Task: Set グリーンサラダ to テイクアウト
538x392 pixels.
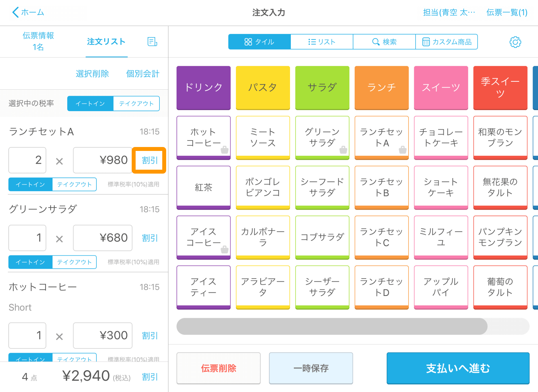Action: (74, 262)
